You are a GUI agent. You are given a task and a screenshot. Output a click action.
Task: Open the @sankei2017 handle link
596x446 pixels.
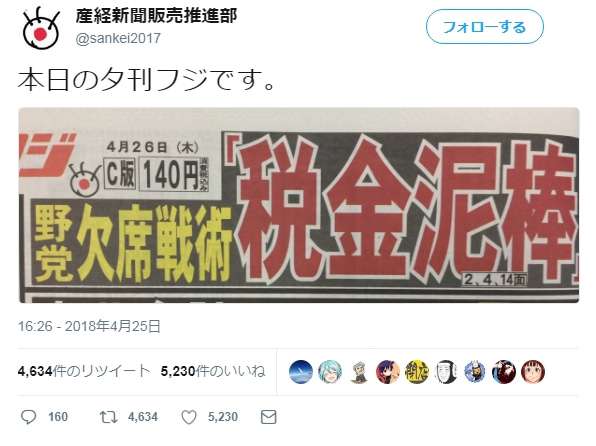(x=118, y=38)
